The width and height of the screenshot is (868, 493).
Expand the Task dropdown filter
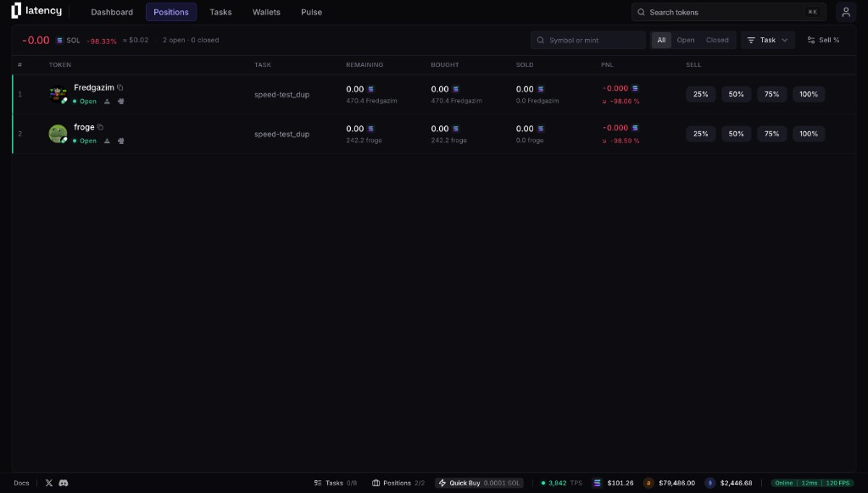pos(768,40)
